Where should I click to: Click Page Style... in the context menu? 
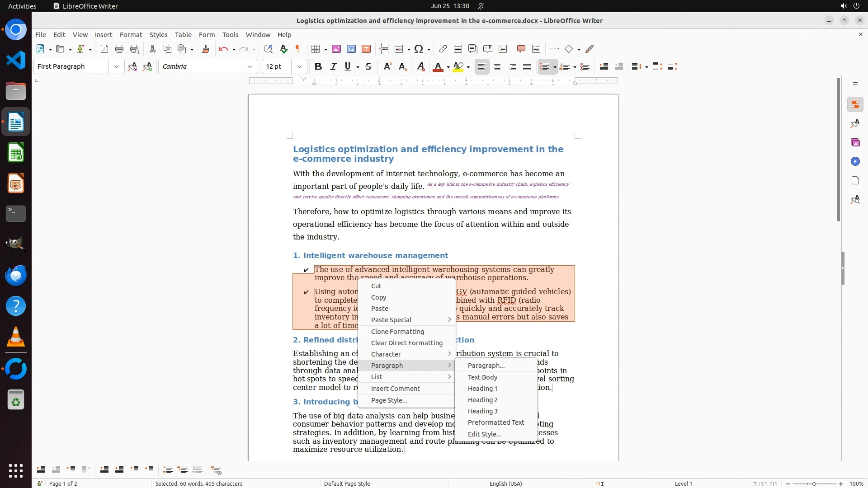click(x=389, y=400)
